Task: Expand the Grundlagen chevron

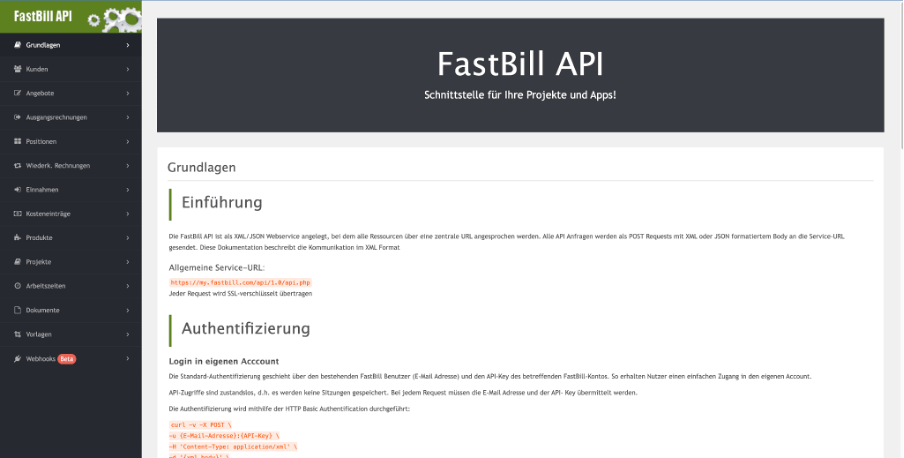Action: (x=128, y=45)
